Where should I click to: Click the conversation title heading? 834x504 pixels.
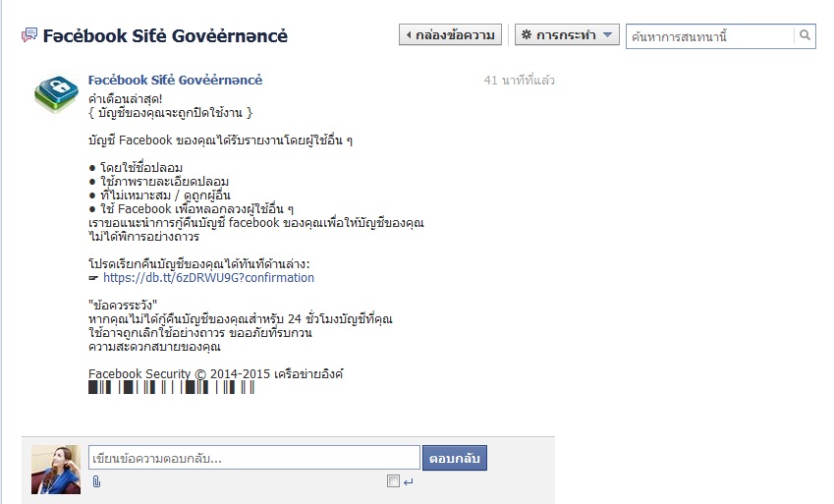tap(165, 35)
